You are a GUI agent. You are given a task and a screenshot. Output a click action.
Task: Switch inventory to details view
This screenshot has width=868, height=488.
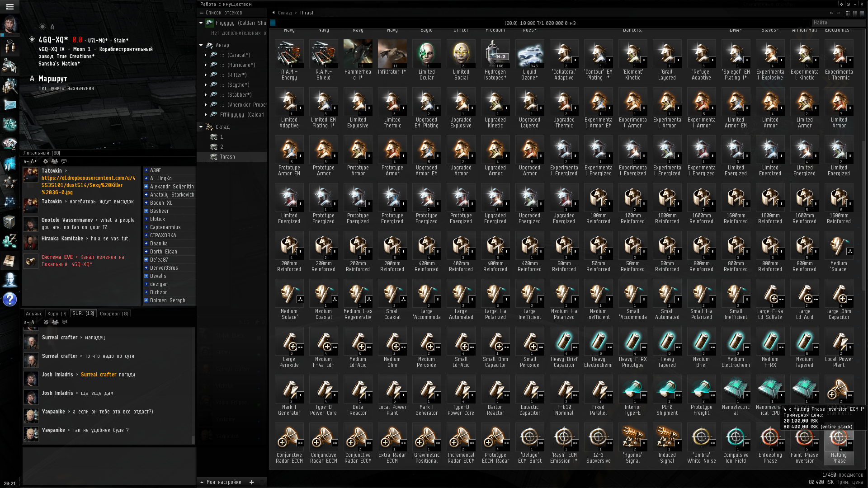(x=855, y=13)
